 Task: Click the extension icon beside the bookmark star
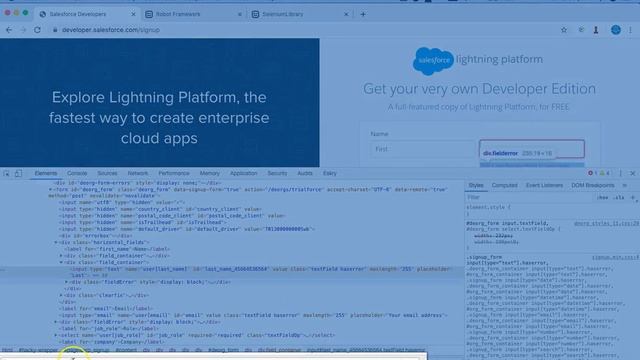click(x=581, y=30)
